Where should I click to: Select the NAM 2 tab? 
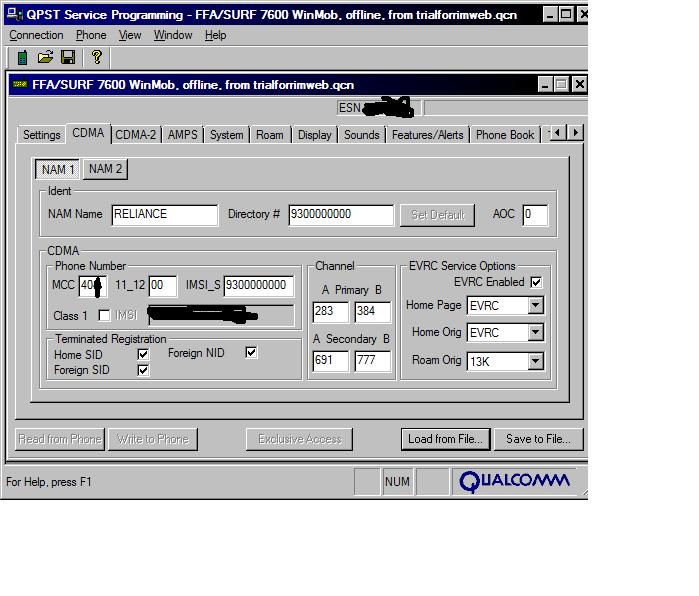105,169
